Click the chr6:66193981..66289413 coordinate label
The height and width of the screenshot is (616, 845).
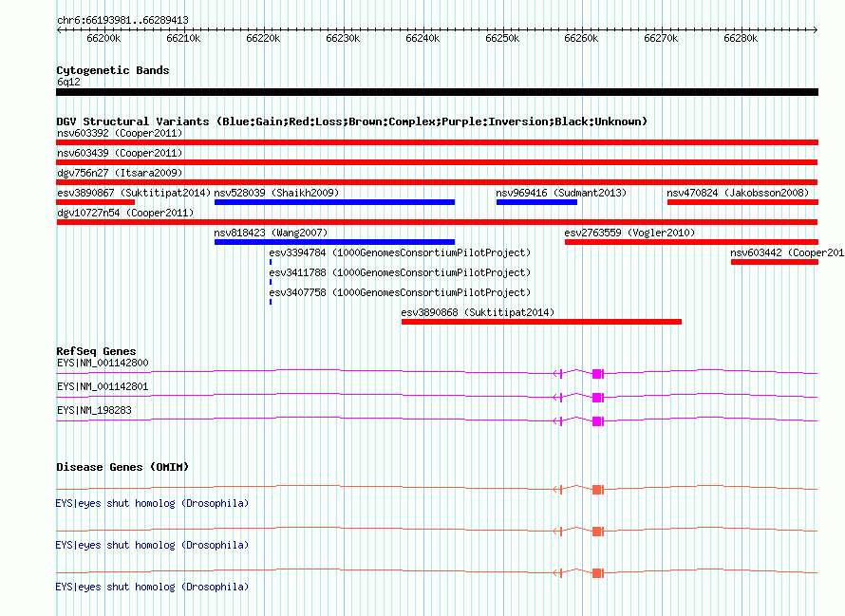122,20
